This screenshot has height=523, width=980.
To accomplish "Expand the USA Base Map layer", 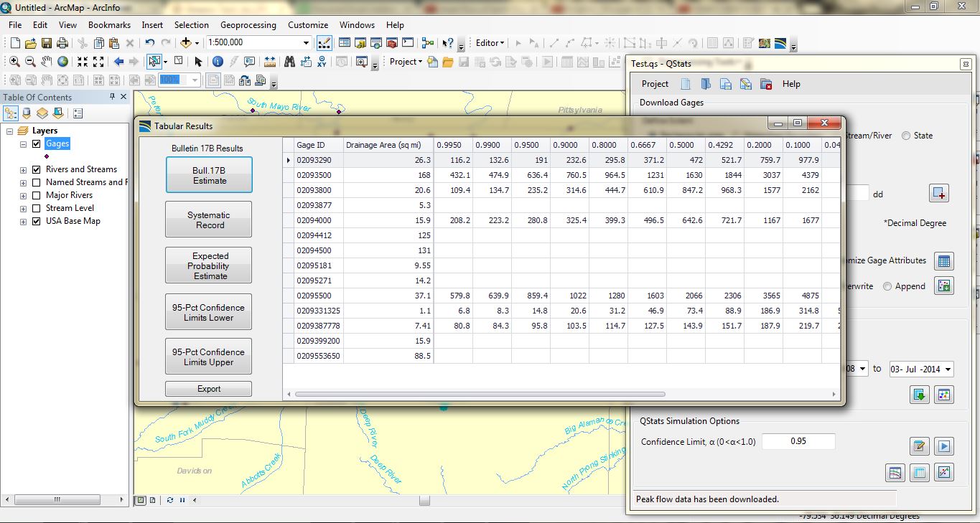I will point(22,221).
